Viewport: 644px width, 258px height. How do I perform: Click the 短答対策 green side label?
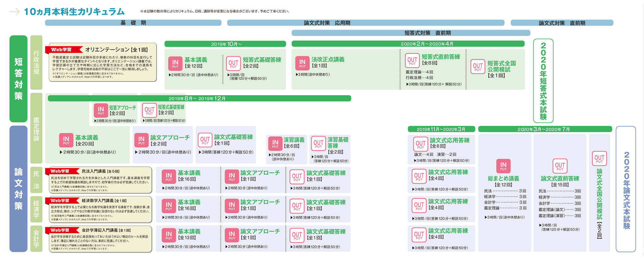(19, 79)
